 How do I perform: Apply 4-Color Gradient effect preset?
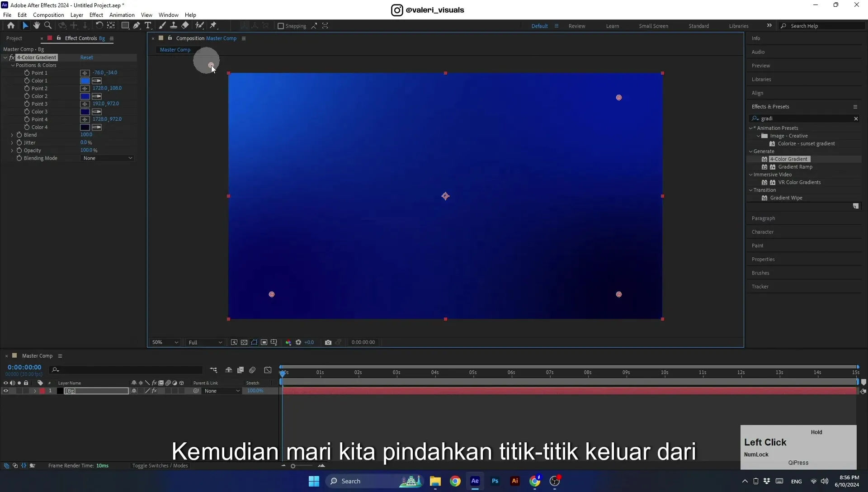coord(789,159)
